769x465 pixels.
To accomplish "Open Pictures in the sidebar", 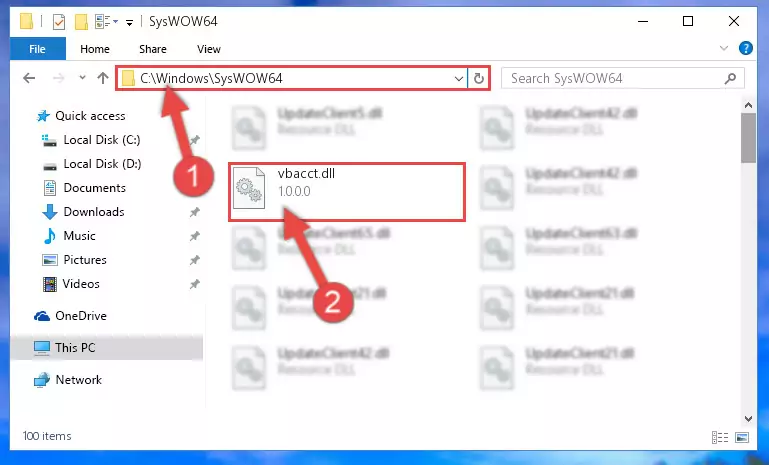I will tap(85, 260).
